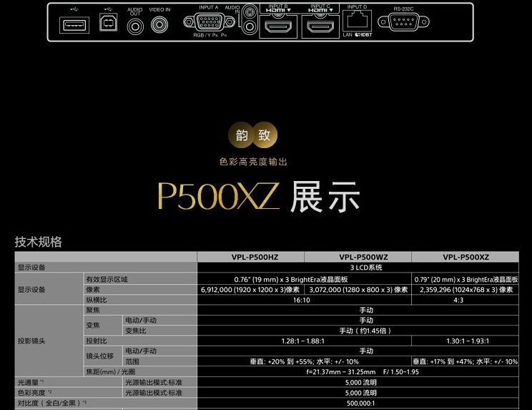Image resolution: width=532 pixels, height=410 pixels.
Task: Click the gold 韵 circle badge
Action: 241,135
